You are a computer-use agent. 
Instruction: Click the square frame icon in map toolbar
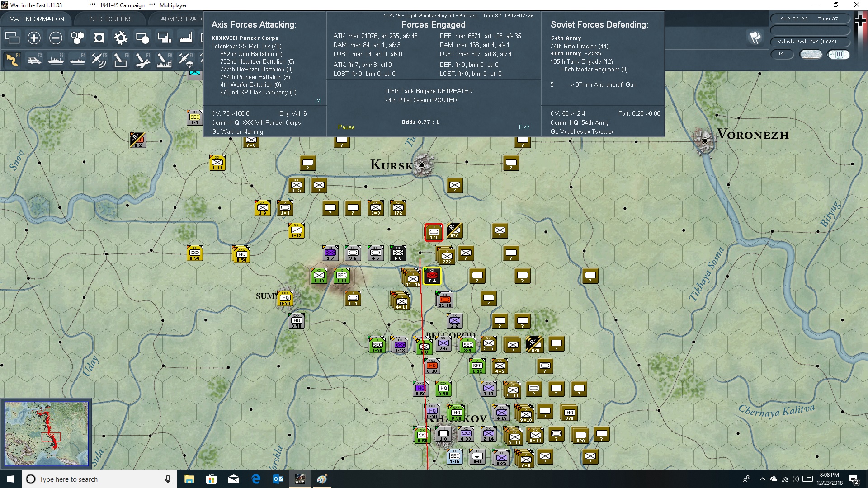coord(99,38)
